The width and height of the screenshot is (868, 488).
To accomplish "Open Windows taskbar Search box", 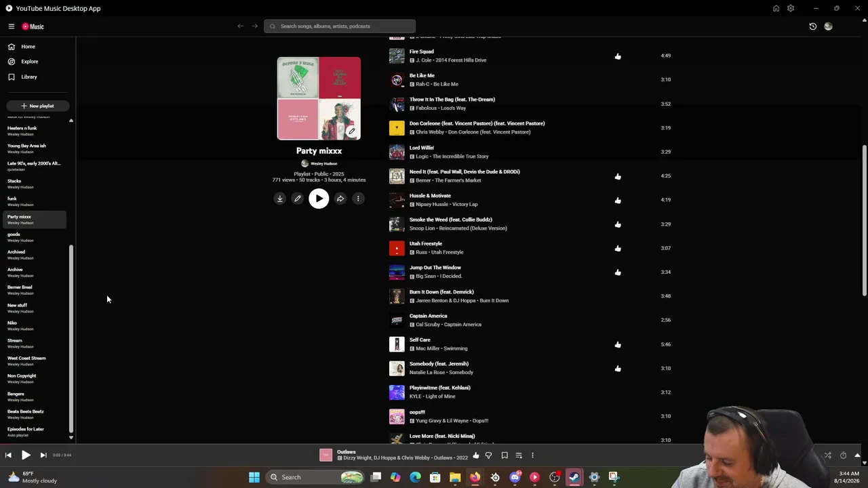I will tap(315, 477).
